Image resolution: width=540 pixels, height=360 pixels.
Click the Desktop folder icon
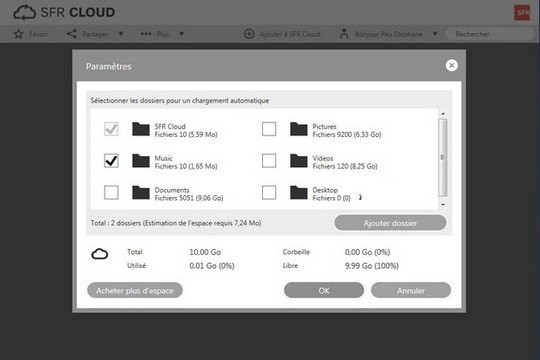tap(299, 193)
